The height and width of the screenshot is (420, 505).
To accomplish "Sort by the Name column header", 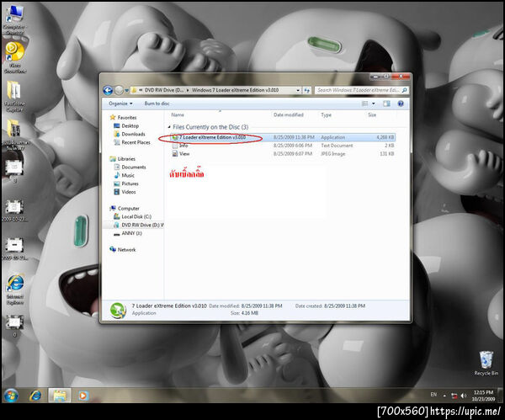I will click(x=178, y=114).
